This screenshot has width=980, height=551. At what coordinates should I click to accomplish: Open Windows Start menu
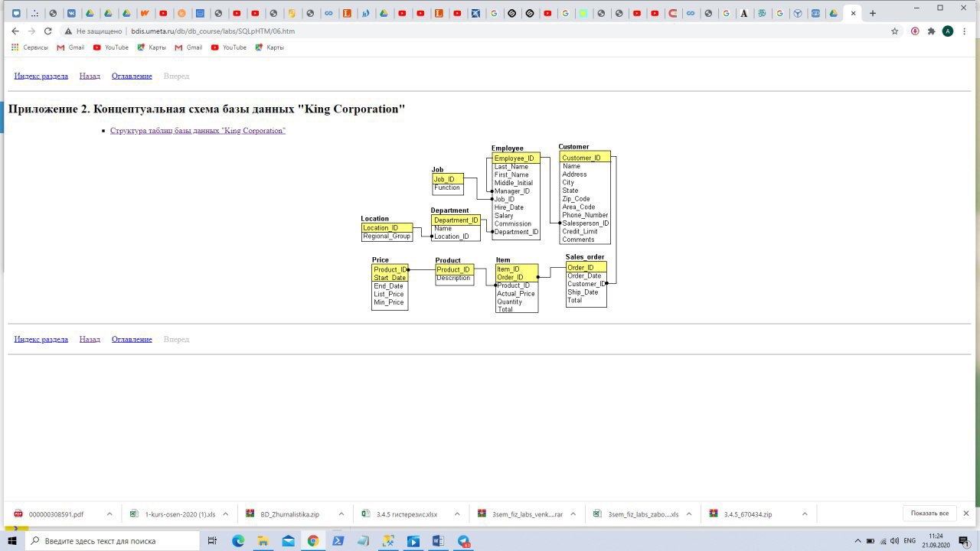click(x=12, y=541)
